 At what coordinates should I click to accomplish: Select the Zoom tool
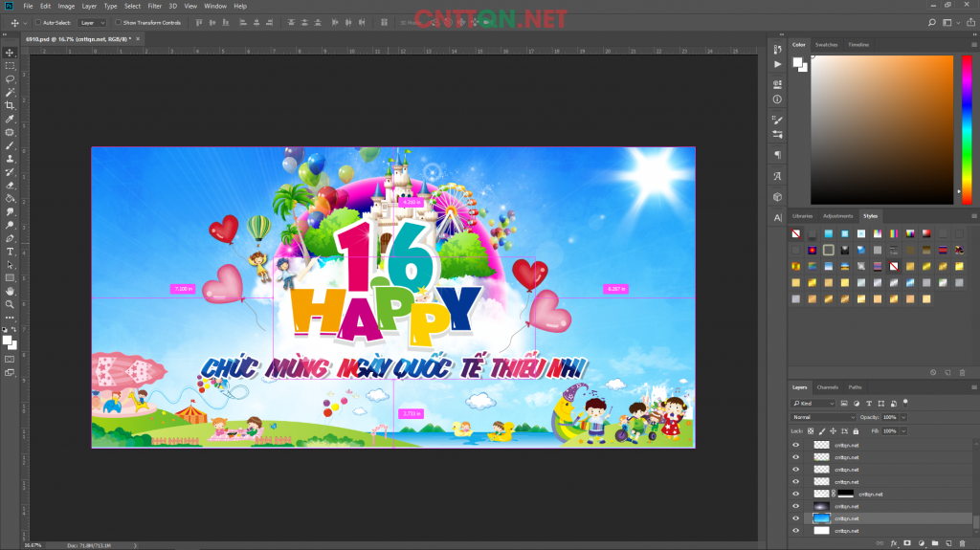10,304
